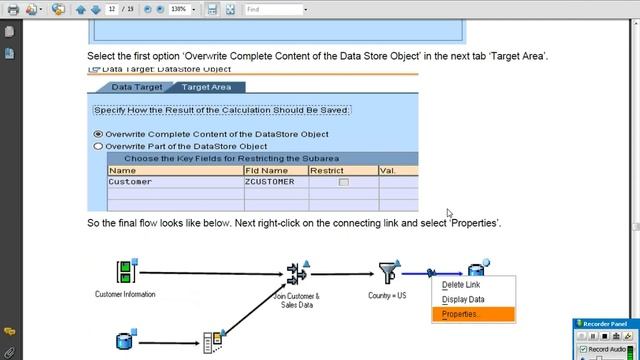The image size is (640, 360).
Task: Click the Collaborate globe icon
Action: (58, 9)
